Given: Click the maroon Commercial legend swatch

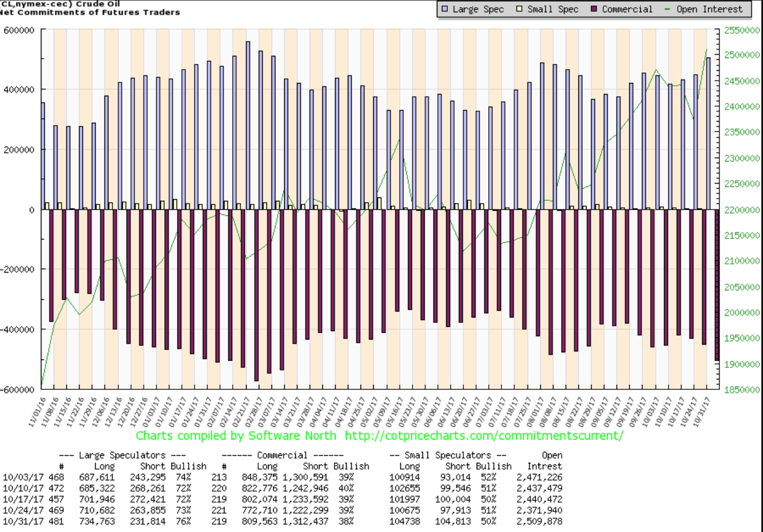Looking at the screenshot, I should click(594, 9).
